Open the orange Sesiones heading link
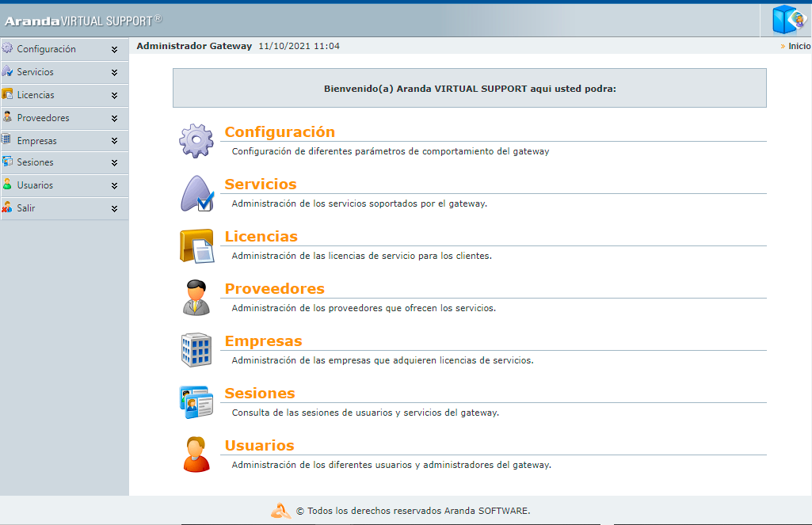 tap(260, 394)
